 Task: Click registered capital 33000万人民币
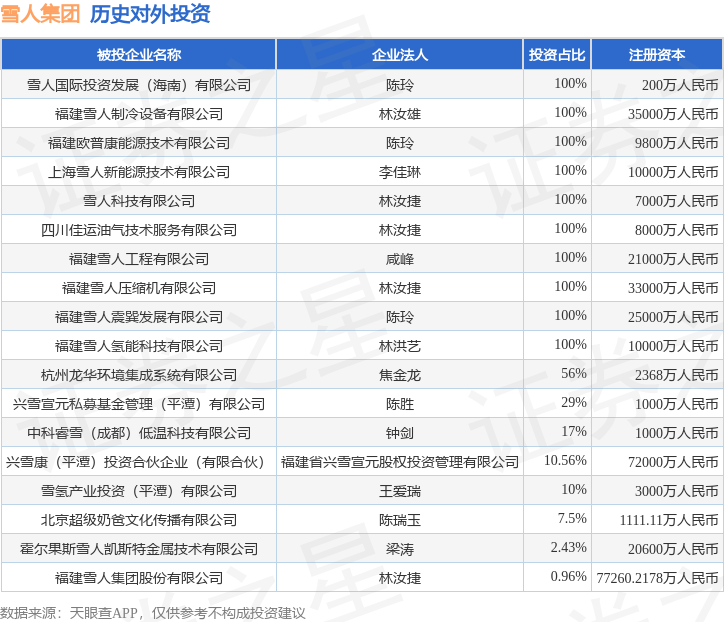pyautogui.click(x=673, y=288)
